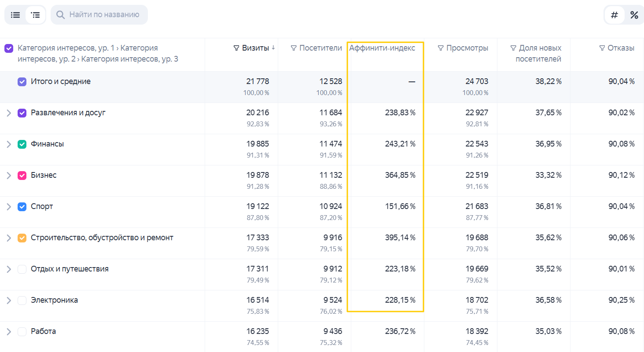644x352 pixels.
Task: Sort by Аффинити-индекс column header
Action: 382,48
